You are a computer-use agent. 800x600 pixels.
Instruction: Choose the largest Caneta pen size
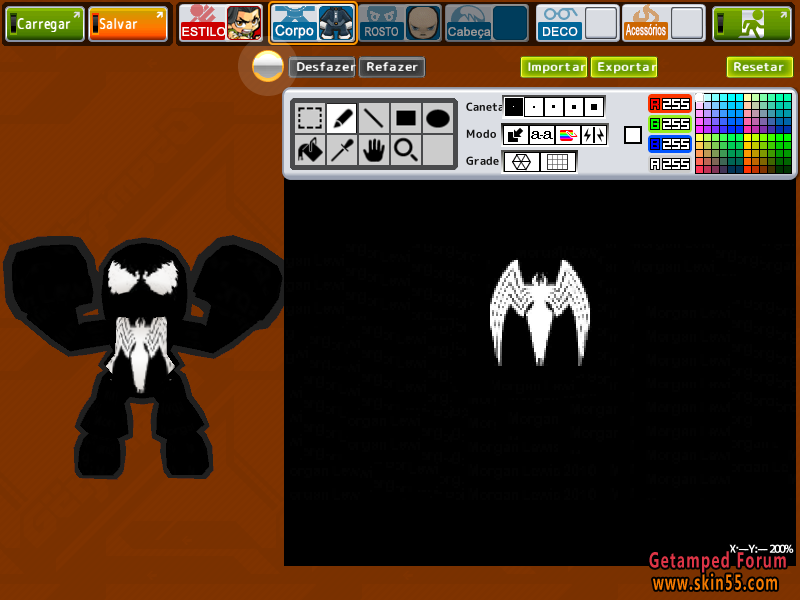594,107
